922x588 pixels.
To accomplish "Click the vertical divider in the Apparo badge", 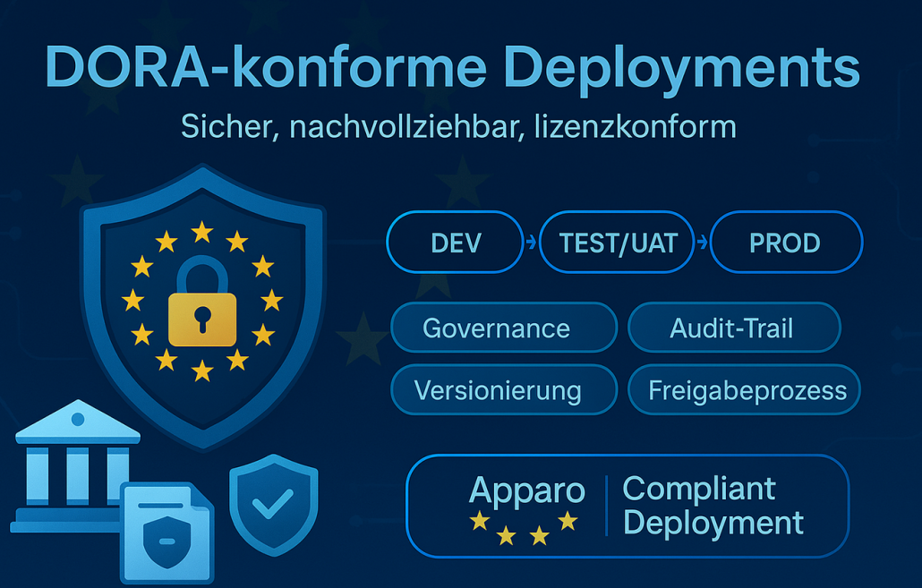I will (x=605, y=506).
